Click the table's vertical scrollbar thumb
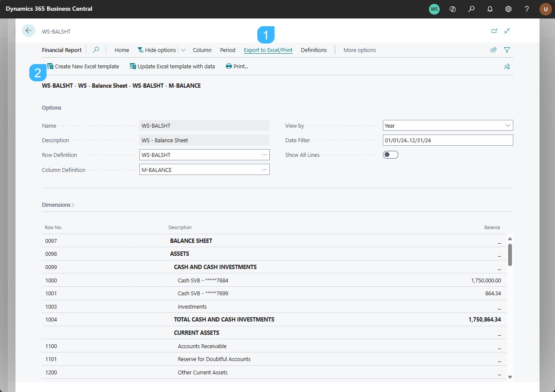This screenshot has width=555, height=392. point(510,255)
